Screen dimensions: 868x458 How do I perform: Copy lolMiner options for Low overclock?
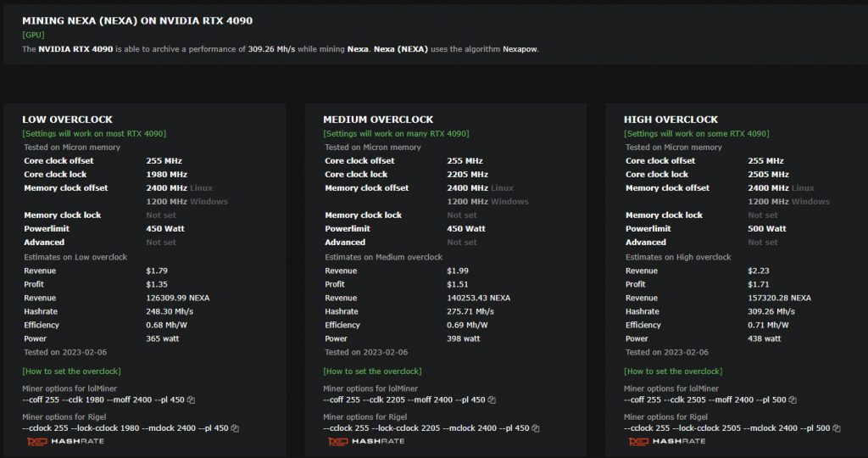pos(191,399)
